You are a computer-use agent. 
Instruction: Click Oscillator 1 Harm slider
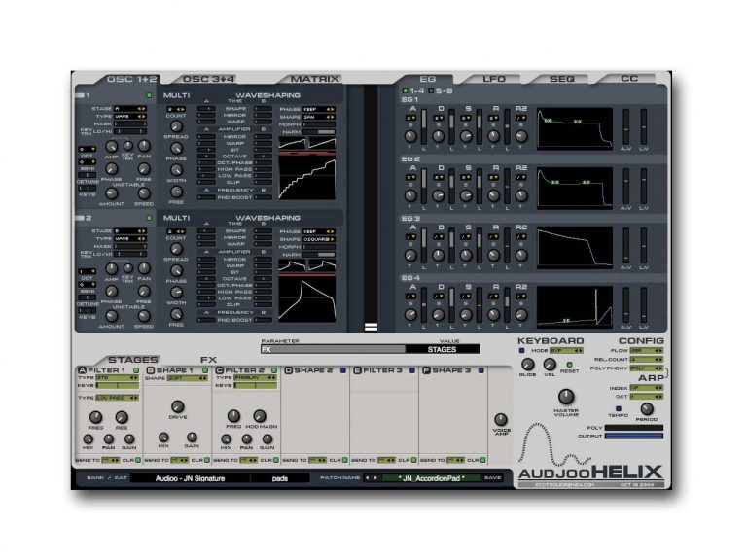319,132
